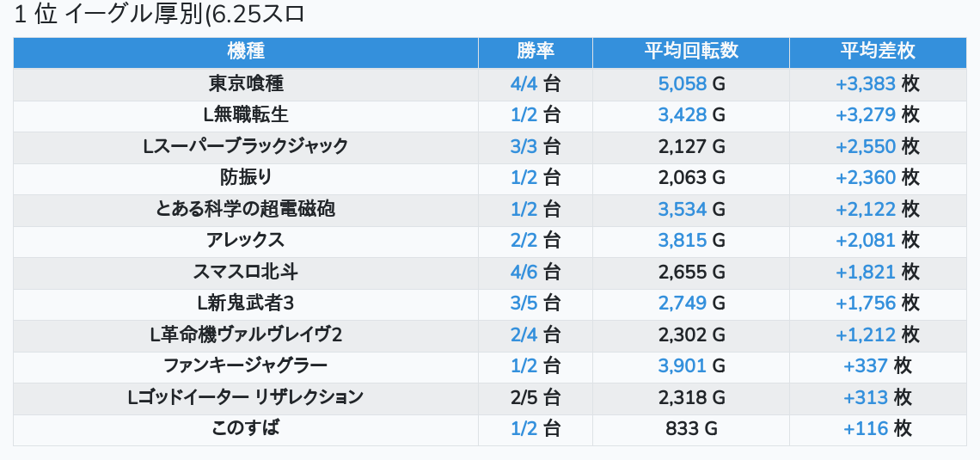Sort by 平均差枚 column header
Viewport: 980px width, 460px height.
click(878, 52)
